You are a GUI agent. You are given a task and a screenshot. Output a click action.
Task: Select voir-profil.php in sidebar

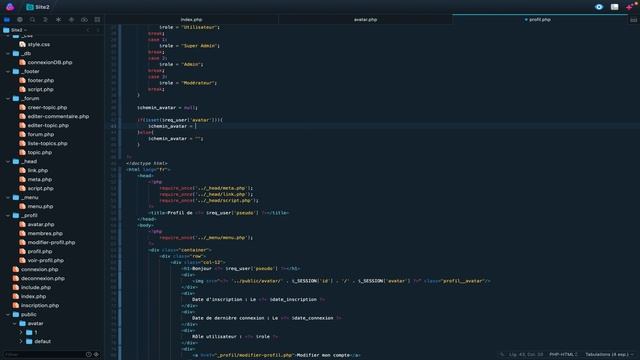click(45, 260)
